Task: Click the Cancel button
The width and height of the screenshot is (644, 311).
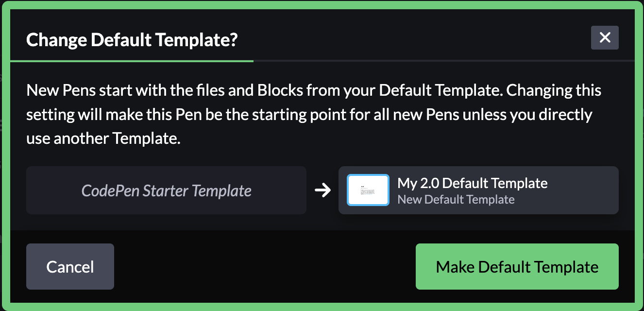Action: tap(70, 267)
